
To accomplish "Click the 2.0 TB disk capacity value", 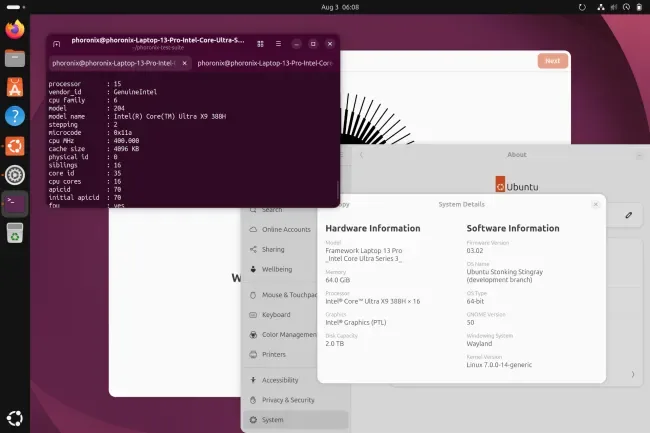I will point(335,343).
